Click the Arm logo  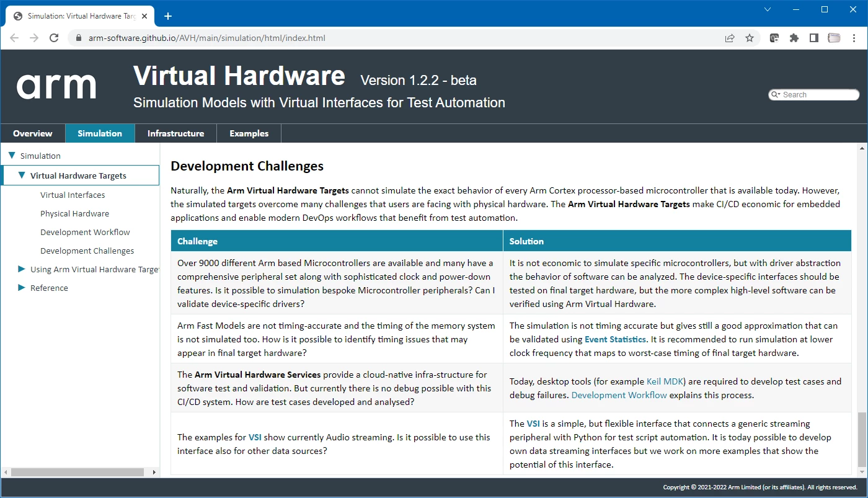pyautogui.click(x=56, y=86)
